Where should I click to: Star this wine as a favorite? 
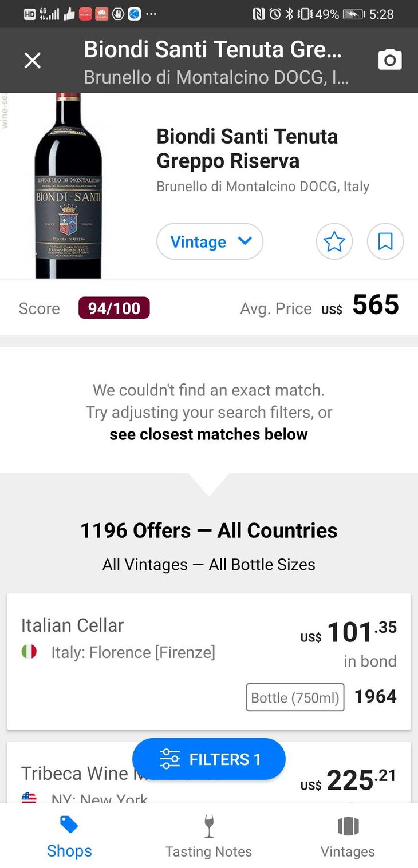point(334,241)
